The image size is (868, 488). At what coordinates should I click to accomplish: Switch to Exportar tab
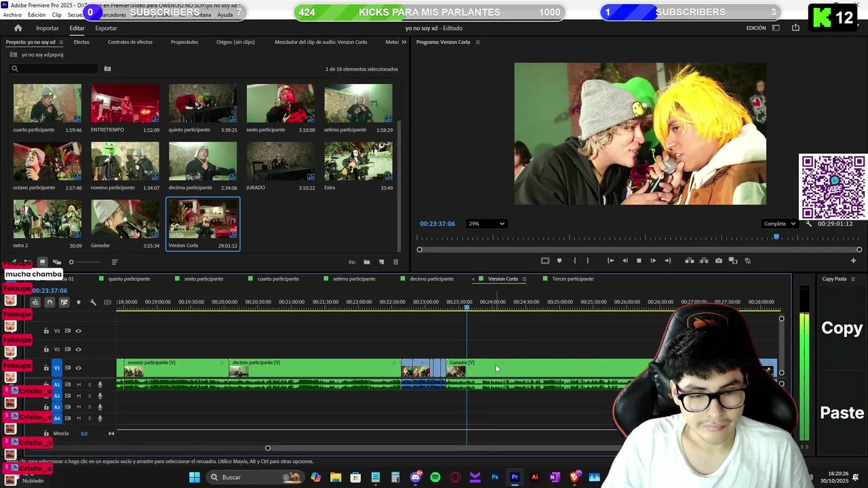106,28
